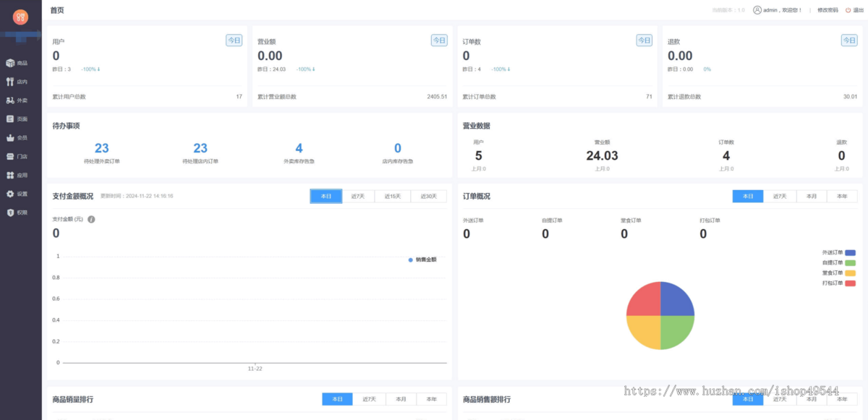Select the 外卖 delivery scooter icon
The width and height of the screenshot is (868, 420).
coord(10,100)
